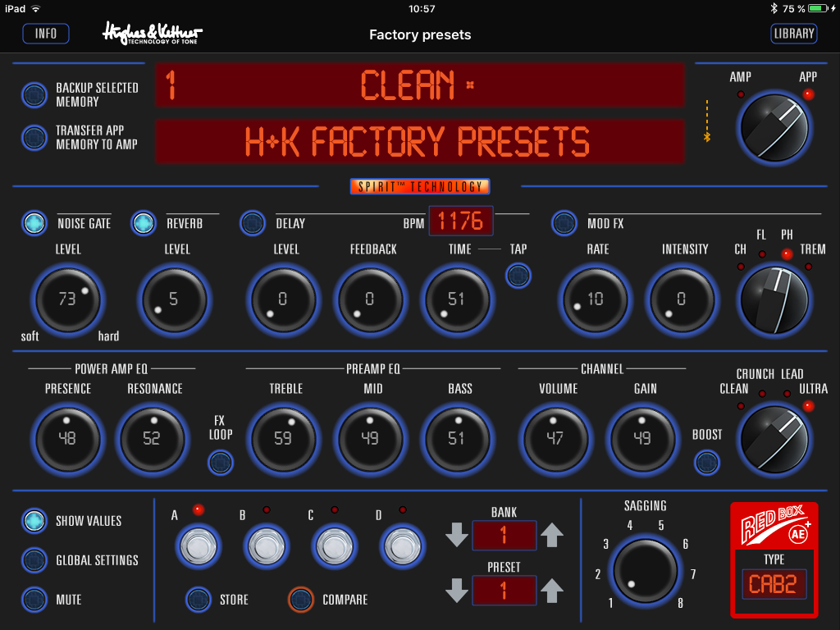The image size is (840, 630).
Task: Toggle the FX Loop button
Action: click(x=220, y=463)
